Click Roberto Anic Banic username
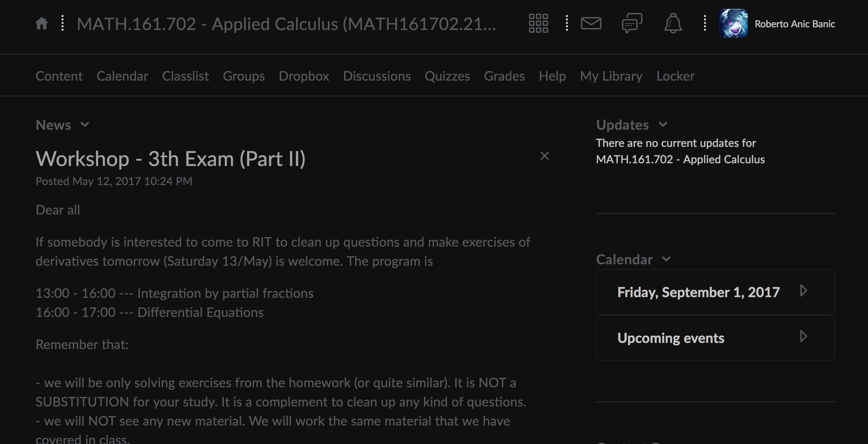Viewport: 868px width, 444px height. coord(795,24)
